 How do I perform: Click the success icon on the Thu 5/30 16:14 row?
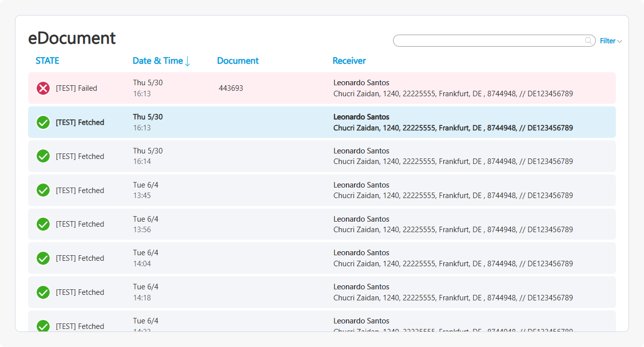43,156
